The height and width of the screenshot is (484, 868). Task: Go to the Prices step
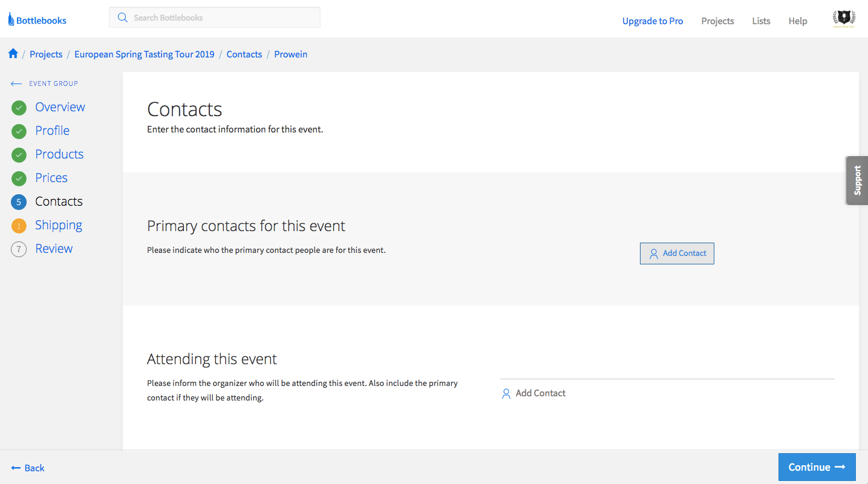pos(51,178)
